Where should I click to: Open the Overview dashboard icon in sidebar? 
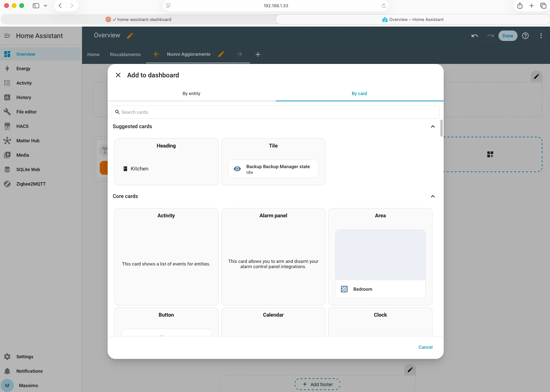pos(7,54)
